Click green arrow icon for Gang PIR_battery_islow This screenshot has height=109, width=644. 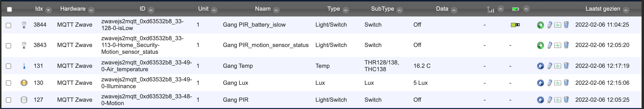tap(540, 25)
